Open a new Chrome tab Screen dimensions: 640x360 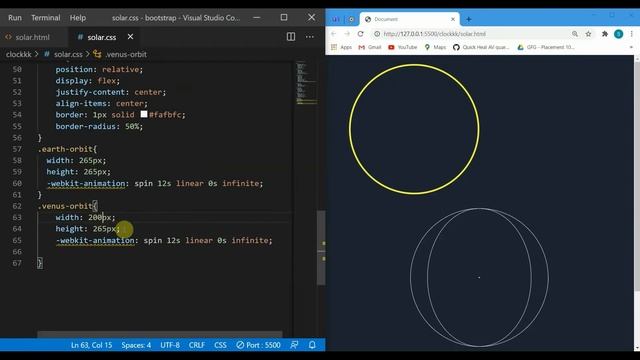click(469, 19)
